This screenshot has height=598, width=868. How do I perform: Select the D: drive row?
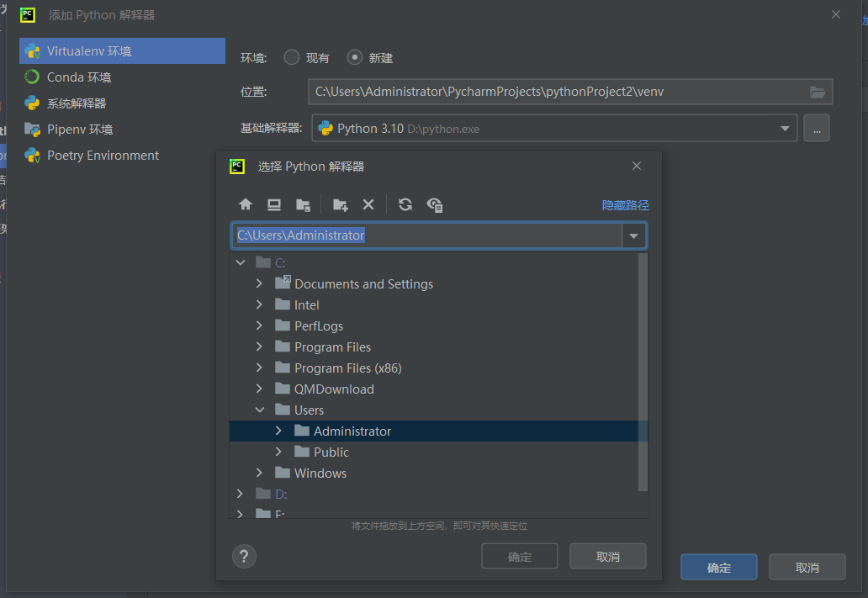point(438,494)
